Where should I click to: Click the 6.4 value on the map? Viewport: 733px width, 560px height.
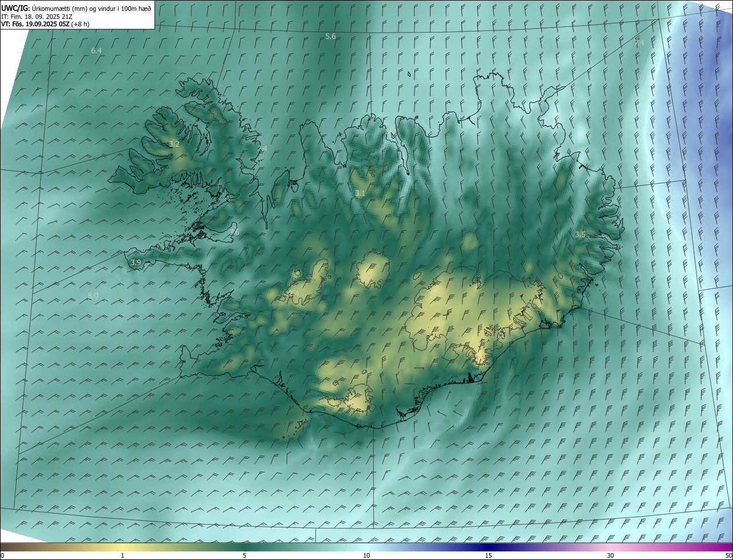click(x=96, y=51)
